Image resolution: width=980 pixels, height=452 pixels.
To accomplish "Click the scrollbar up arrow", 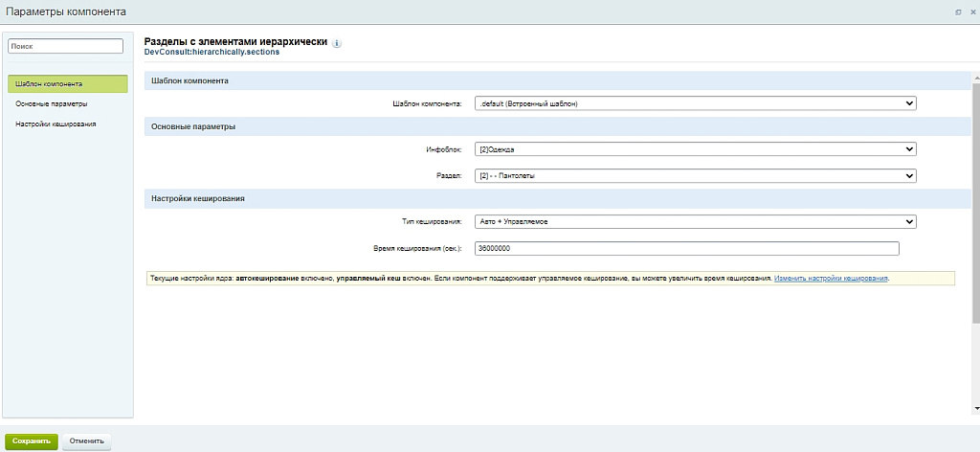I will pos(975,76).
